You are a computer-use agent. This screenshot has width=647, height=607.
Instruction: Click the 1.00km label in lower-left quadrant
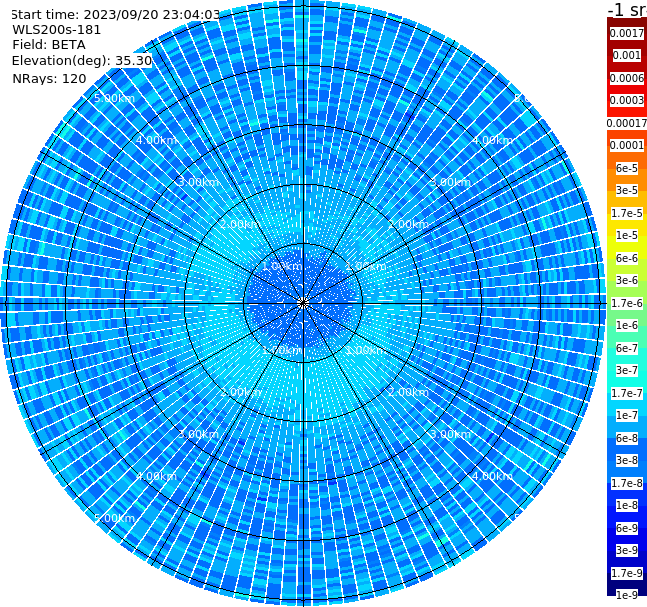[x=283, y=350]
